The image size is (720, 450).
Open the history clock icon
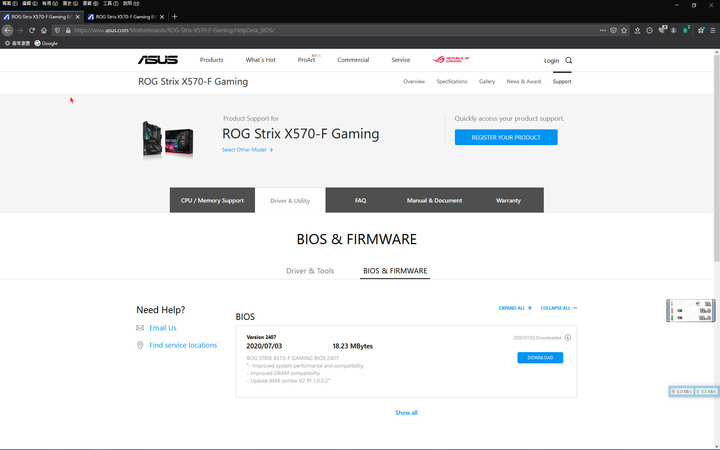[649, 30]
